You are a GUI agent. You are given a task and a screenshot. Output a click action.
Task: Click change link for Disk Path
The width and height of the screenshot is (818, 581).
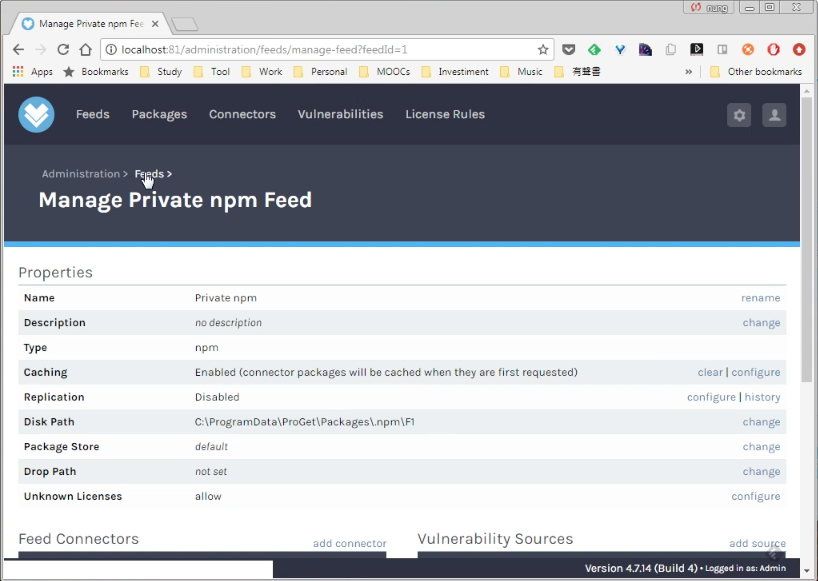pos(761,422)
